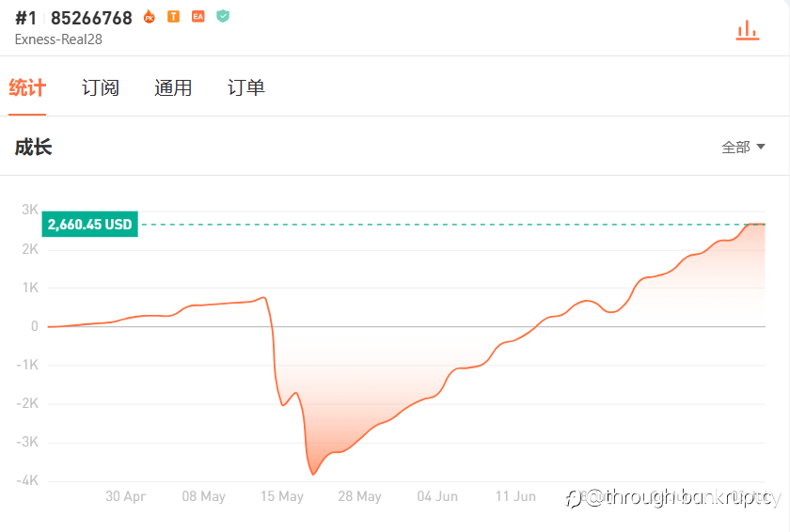This screenshot has height=532, width=790.
Task: Click the 15 May date on the axis
Action: click(x=281, y=496)
